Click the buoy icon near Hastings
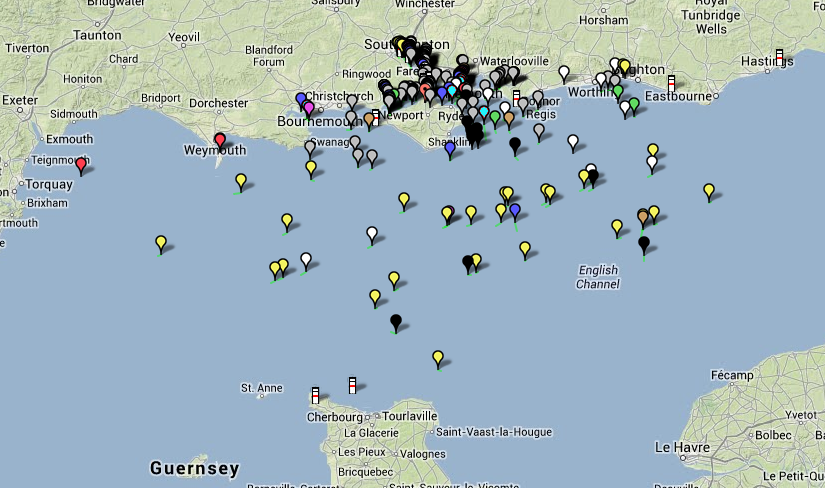This screenshot has width=825, height=488. (x=779, y=57)
